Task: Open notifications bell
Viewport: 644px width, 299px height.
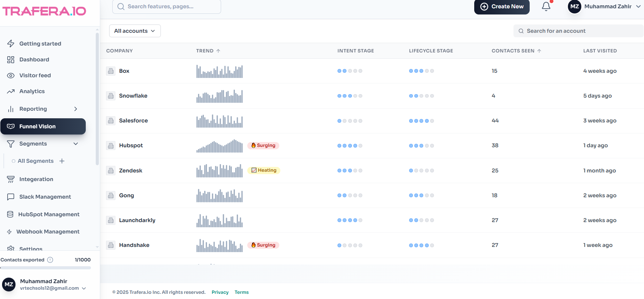Action: click(x=546, y=7)
